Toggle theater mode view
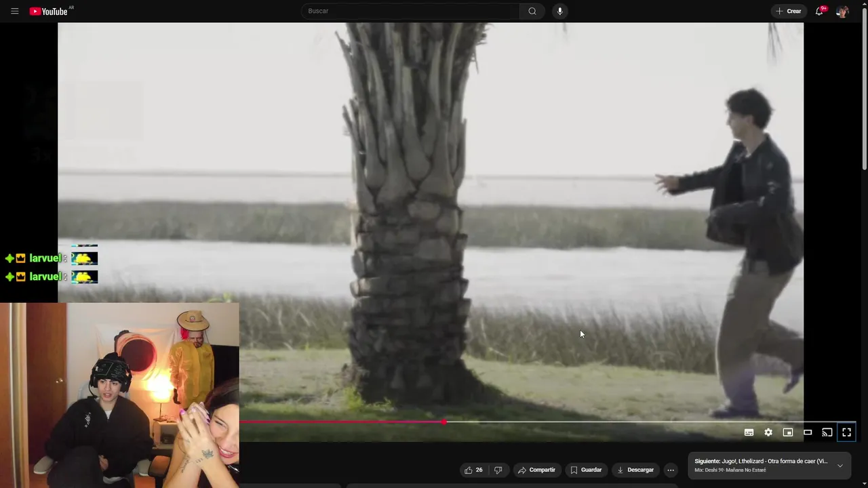This screenshot has width=868, height=488. click(808, 432)
